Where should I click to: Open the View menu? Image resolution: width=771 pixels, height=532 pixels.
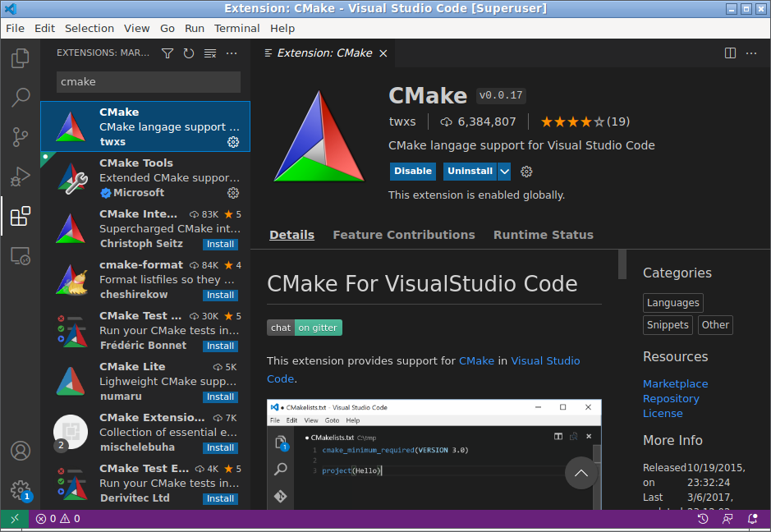point(136,29)
